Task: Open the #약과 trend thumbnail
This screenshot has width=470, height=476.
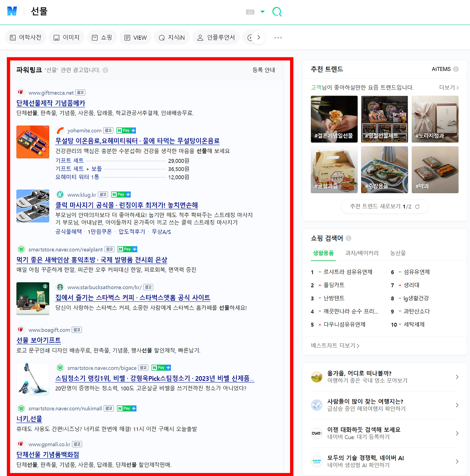Action: 435,170
